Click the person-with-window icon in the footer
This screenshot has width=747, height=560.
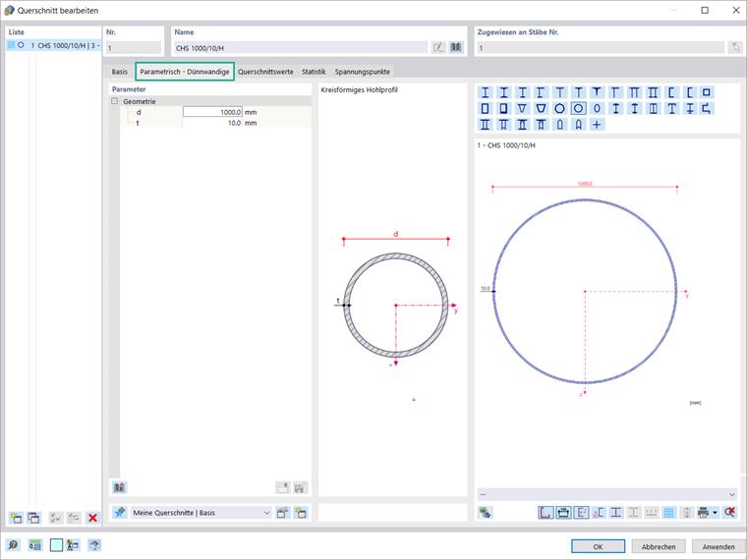click(73, 545)
